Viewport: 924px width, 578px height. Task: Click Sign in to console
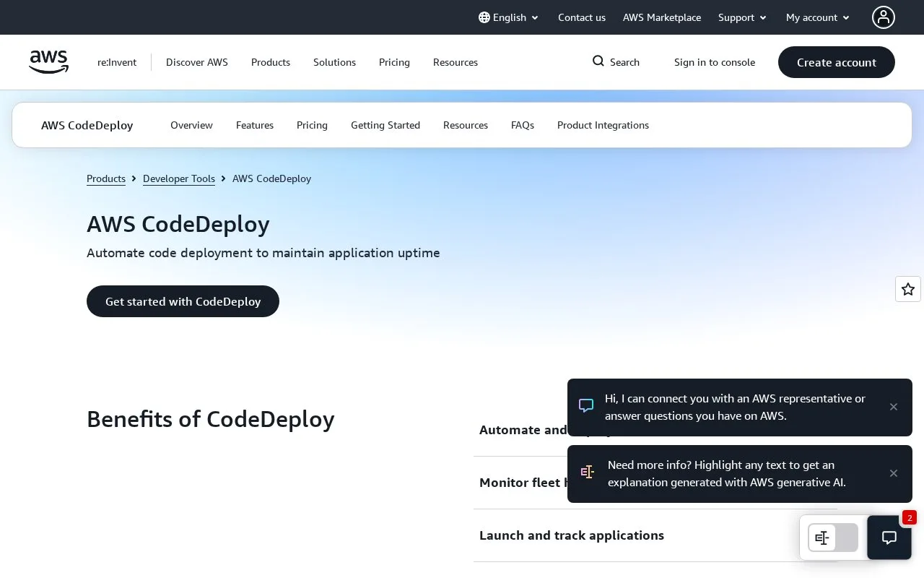point(715,62)
